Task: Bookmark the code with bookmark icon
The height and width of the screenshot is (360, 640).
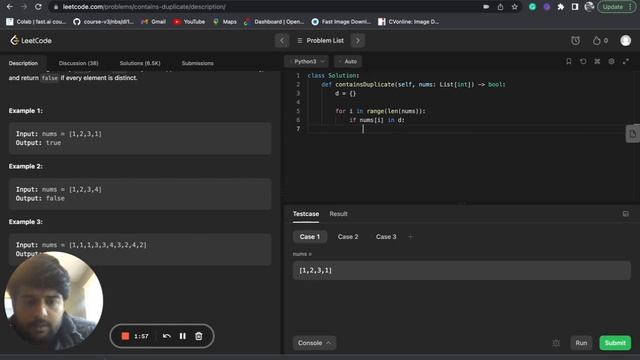Action: (569, 61)
